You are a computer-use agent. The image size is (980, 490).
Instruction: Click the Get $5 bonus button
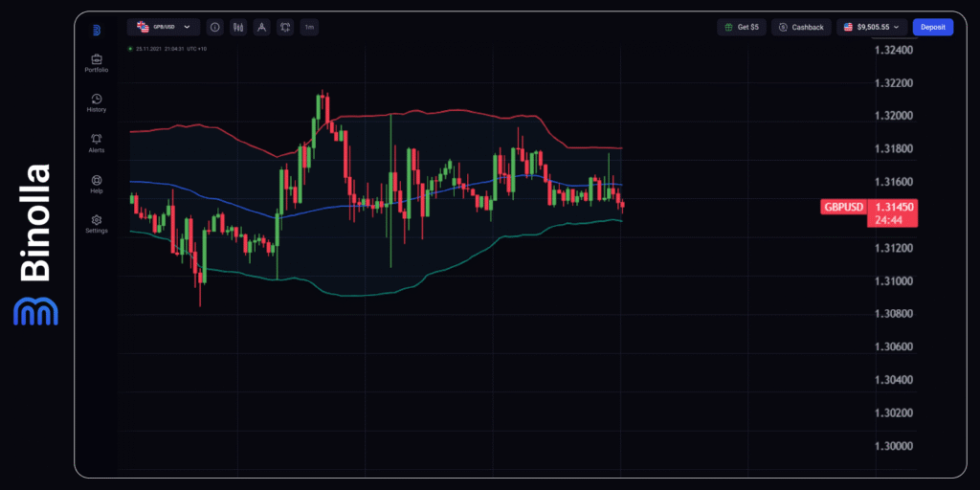(x=742, y=27)
